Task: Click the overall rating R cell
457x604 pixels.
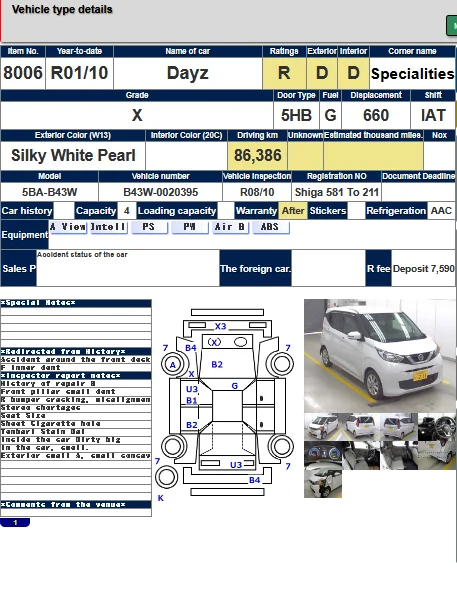Action: pyautogui.click(x=284, y=73)
